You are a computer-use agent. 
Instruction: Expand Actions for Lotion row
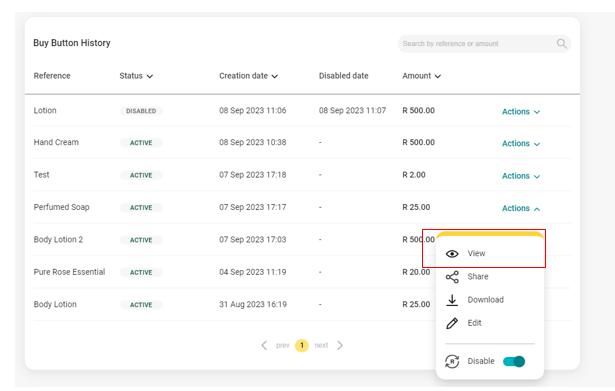pos(521,111)
